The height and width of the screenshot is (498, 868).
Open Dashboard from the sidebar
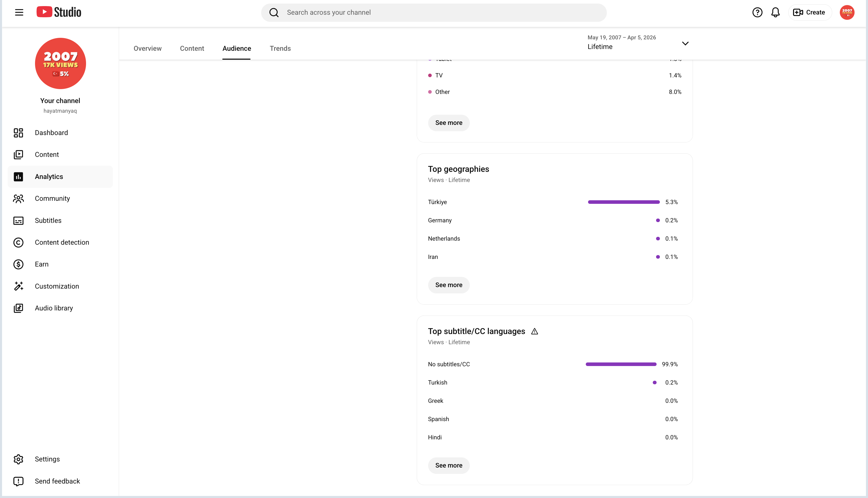60,133
